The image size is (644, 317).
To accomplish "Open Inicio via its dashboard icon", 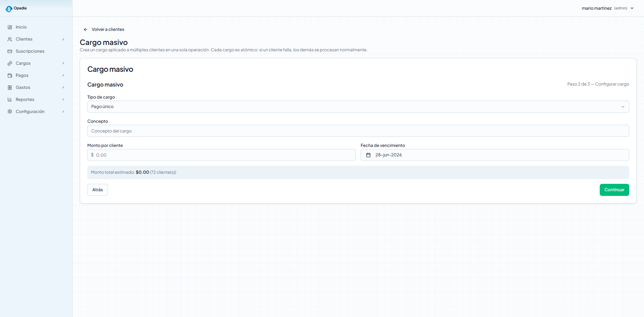I will (10, 27).
